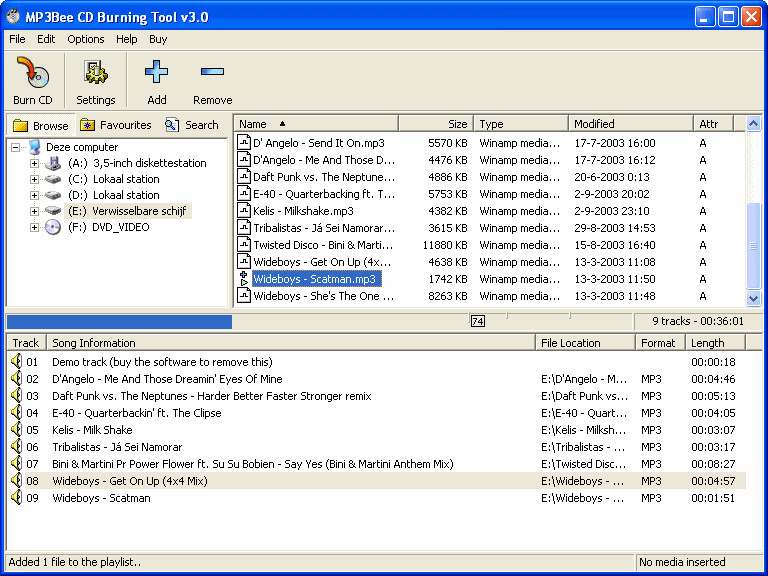Switch to the Search tab
The height and width of the screenshot is (576, 768).
[192, 125]
